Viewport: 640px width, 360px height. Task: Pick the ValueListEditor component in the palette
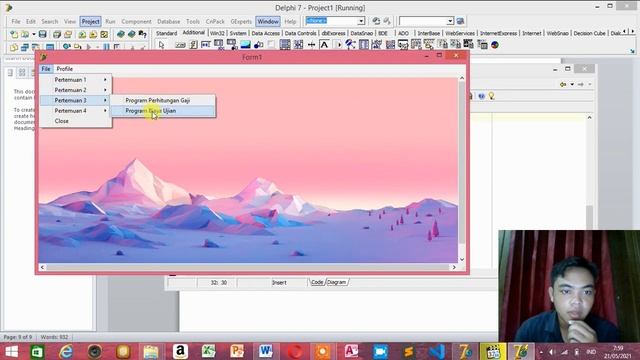[x=364, y=45]
